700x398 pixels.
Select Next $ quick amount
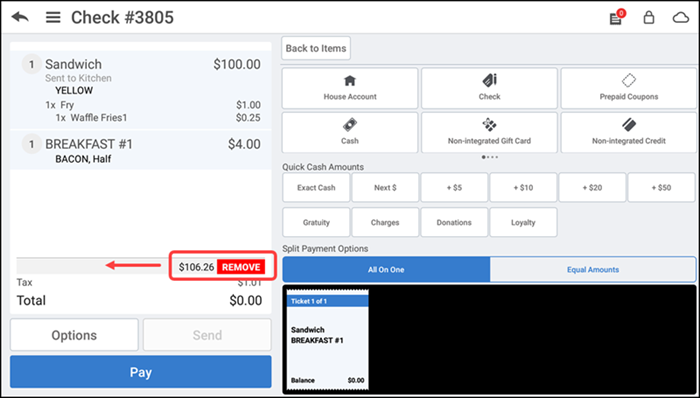pyautogui.click(x=385, y=187)
